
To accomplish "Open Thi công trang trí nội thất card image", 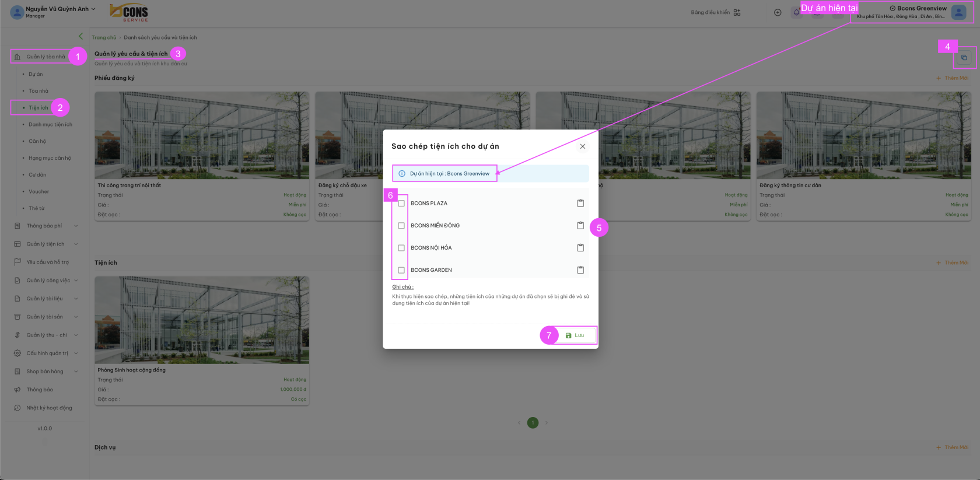I will tap(202, 135).
